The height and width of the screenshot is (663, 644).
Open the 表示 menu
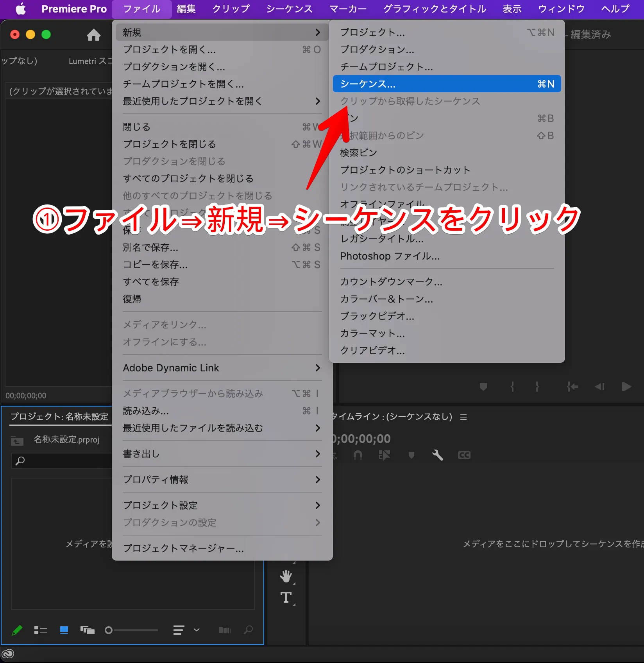(512, 9)
